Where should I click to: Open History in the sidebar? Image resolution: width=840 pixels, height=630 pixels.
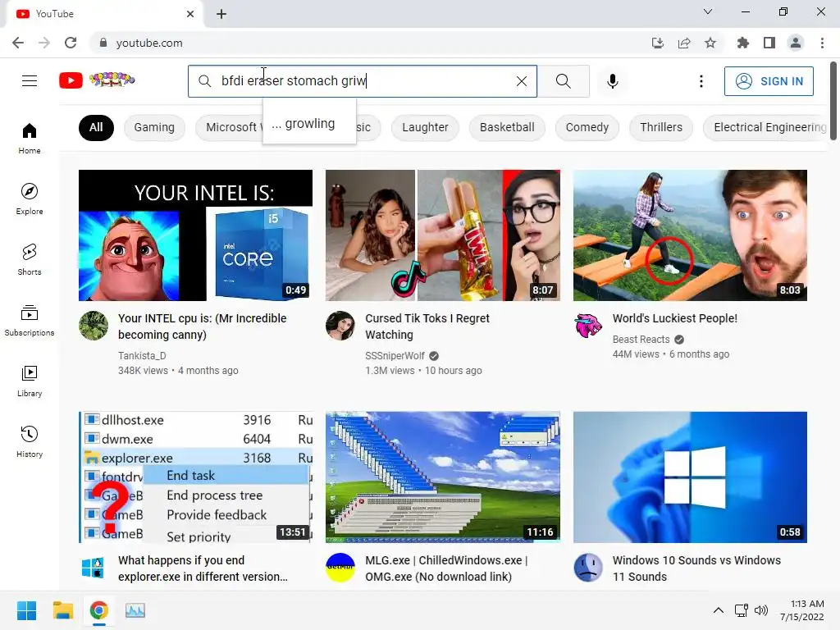30,441
